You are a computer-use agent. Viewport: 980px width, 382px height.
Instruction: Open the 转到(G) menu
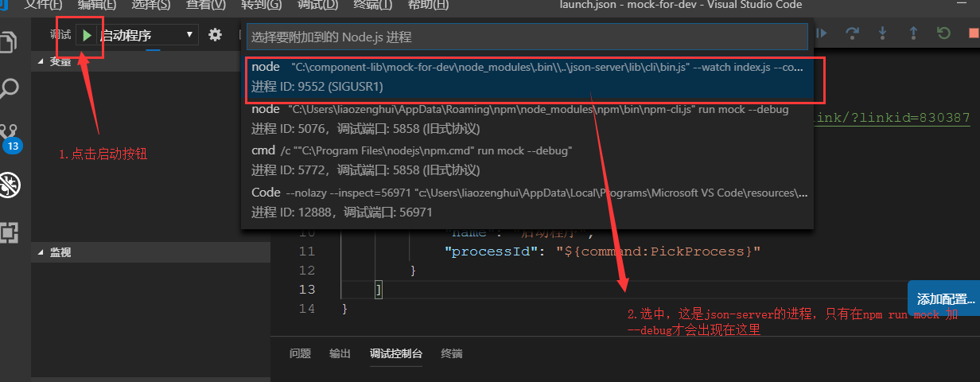pyautogui.click(x=262, y=5)
